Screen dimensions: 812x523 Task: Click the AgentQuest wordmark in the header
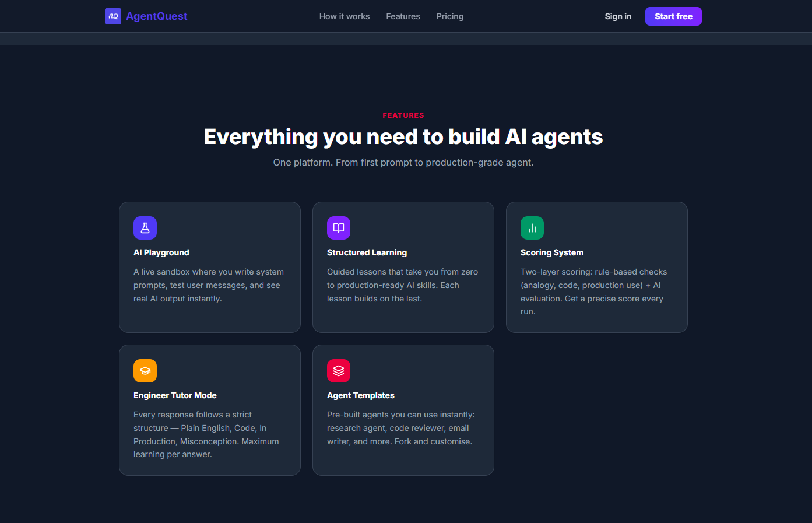tap(155, 16)
